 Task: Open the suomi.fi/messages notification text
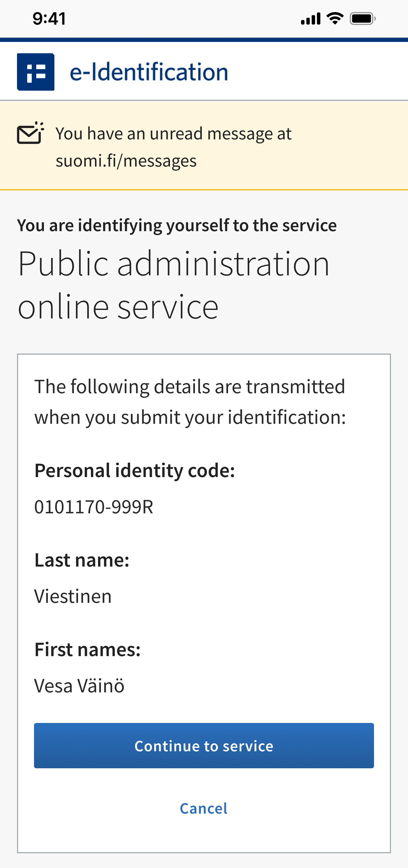click(x=126, y=161)
